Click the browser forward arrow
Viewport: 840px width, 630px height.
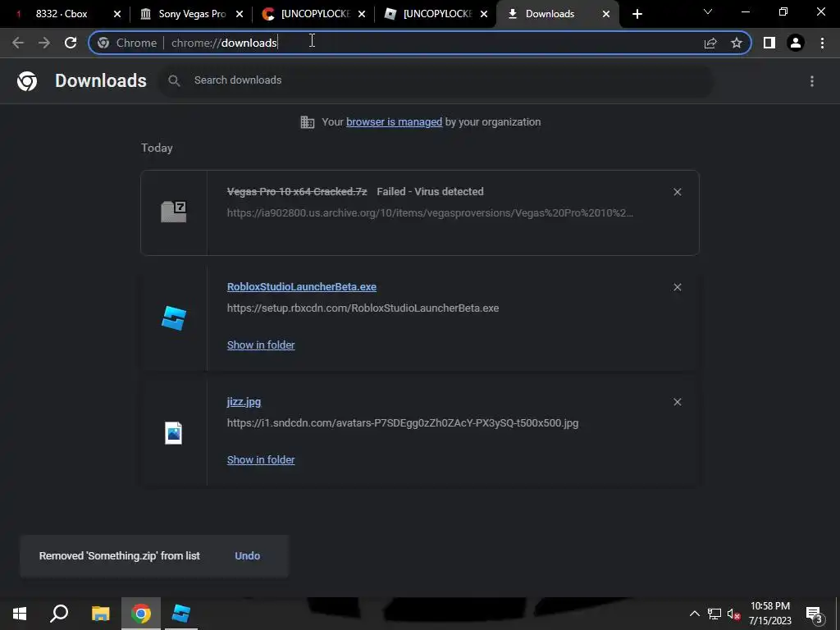[x=44, y=43]
